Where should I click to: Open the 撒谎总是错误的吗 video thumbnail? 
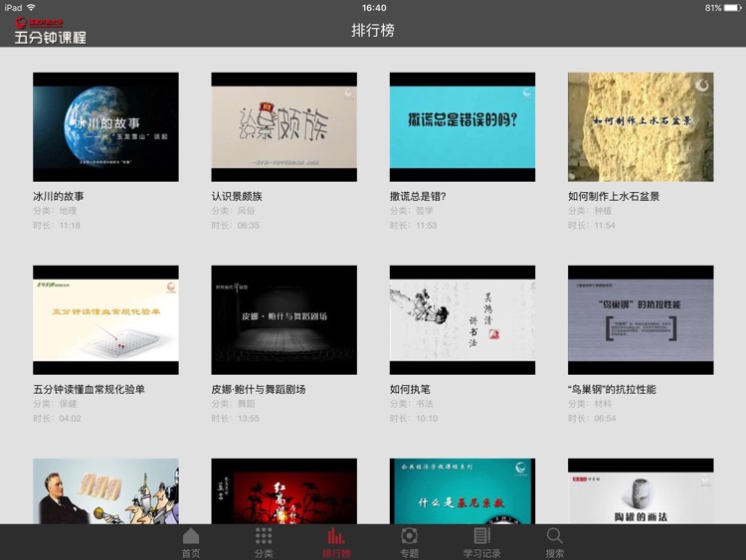pos(463,127)
